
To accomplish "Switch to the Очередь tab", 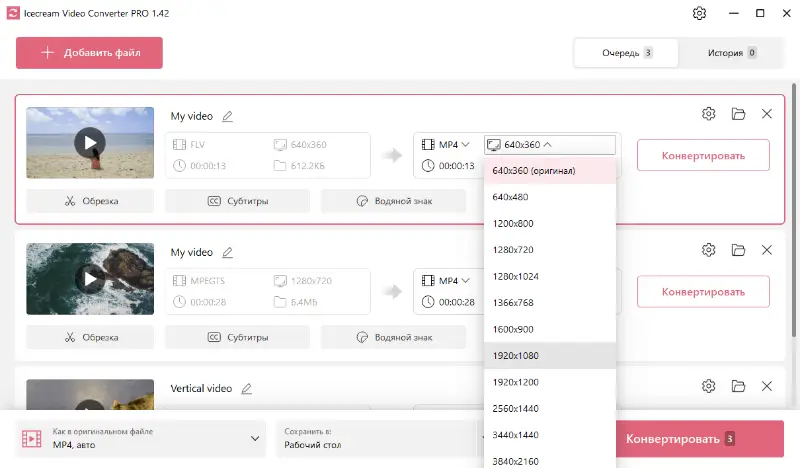I will point(627,53).
